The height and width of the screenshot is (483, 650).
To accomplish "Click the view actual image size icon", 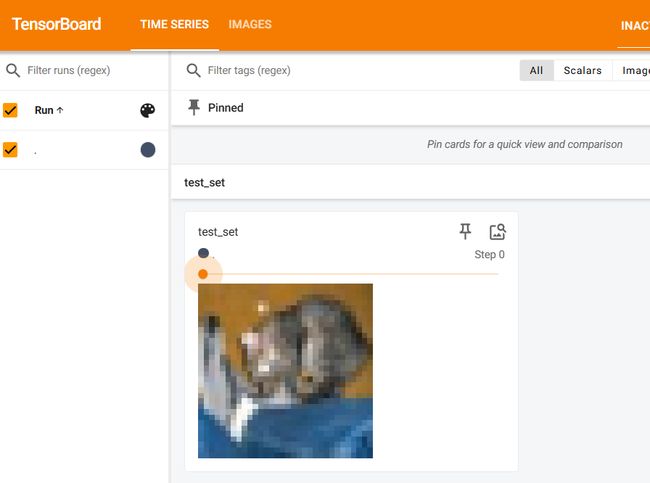I will coord(497,232).
